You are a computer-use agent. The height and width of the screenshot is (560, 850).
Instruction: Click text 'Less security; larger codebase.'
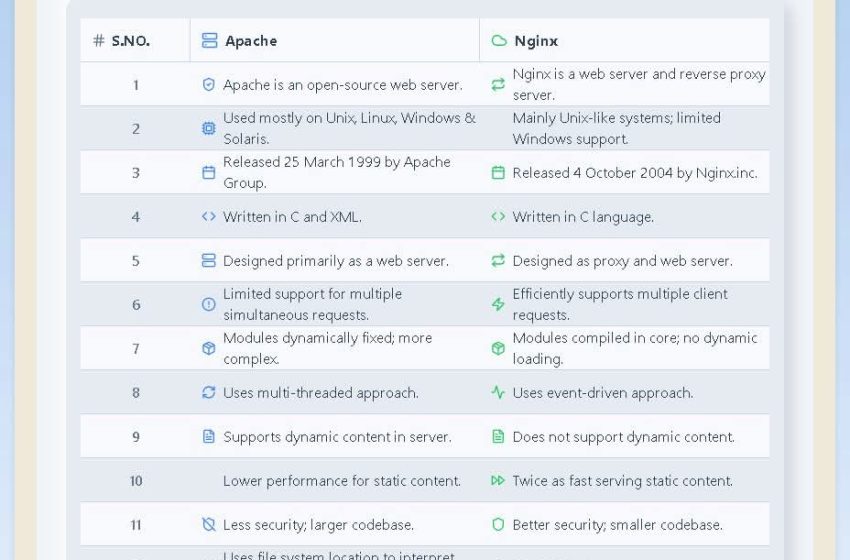[319, 525]
